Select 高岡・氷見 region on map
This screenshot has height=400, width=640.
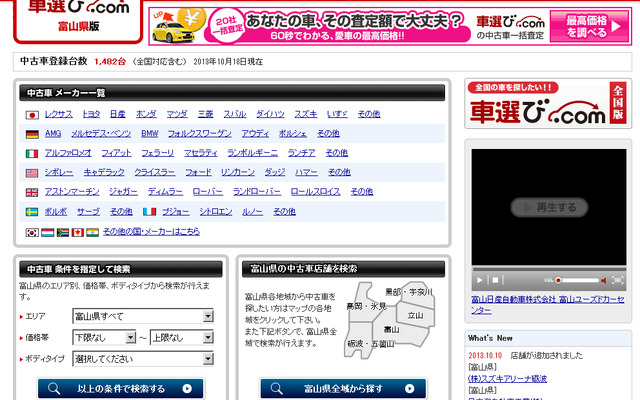[367, 306]
